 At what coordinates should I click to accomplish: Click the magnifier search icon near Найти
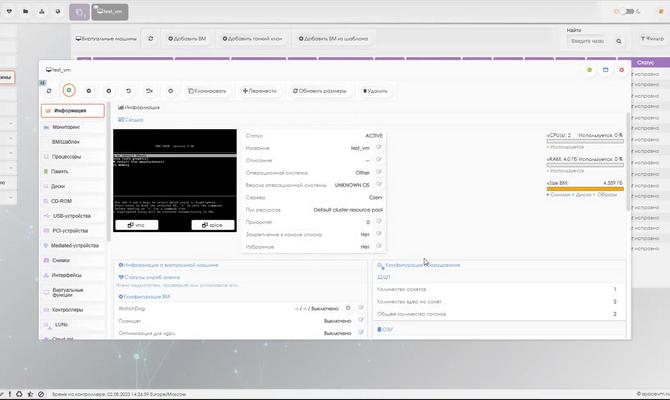(x=619, y=41)
